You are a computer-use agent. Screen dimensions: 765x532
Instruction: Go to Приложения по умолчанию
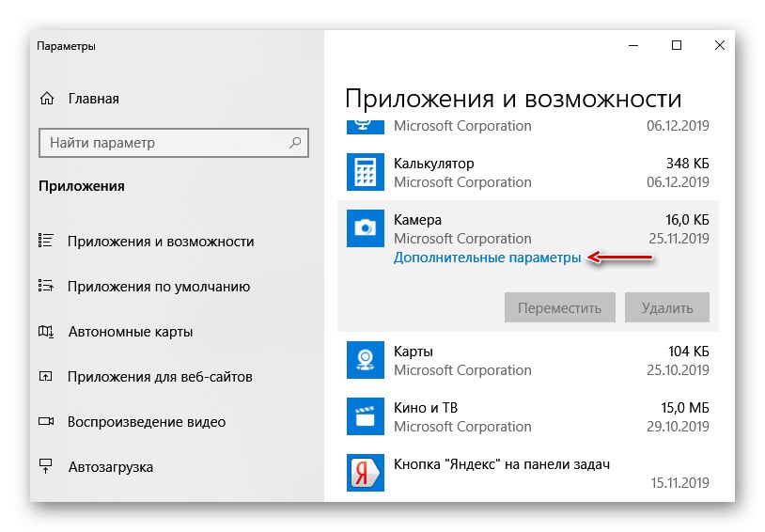click(x=159, y=286)
